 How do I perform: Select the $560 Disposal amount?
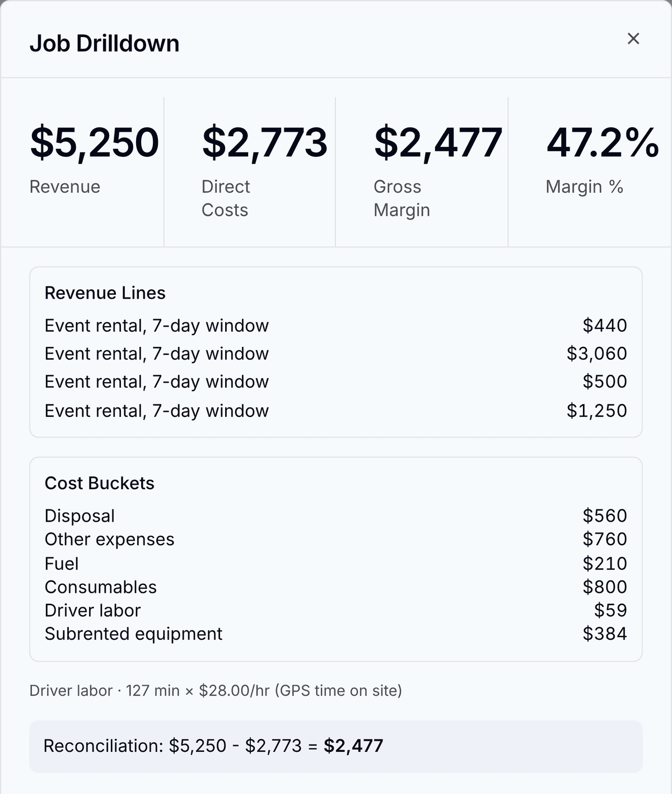[605, 516]
